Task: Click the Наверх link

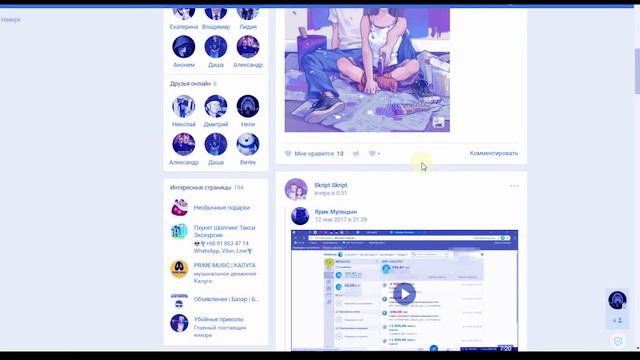Action: click(x=11, y=20)
